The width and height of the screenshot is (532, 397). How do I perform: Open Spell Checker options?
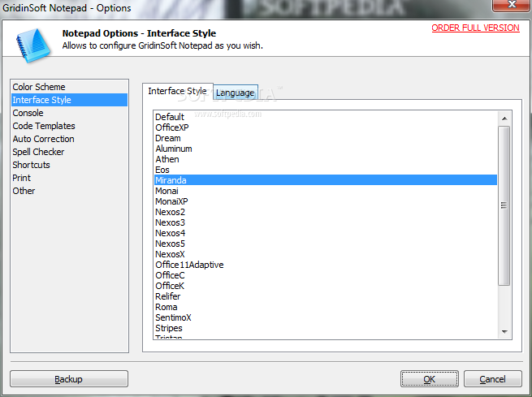(69, 152)
